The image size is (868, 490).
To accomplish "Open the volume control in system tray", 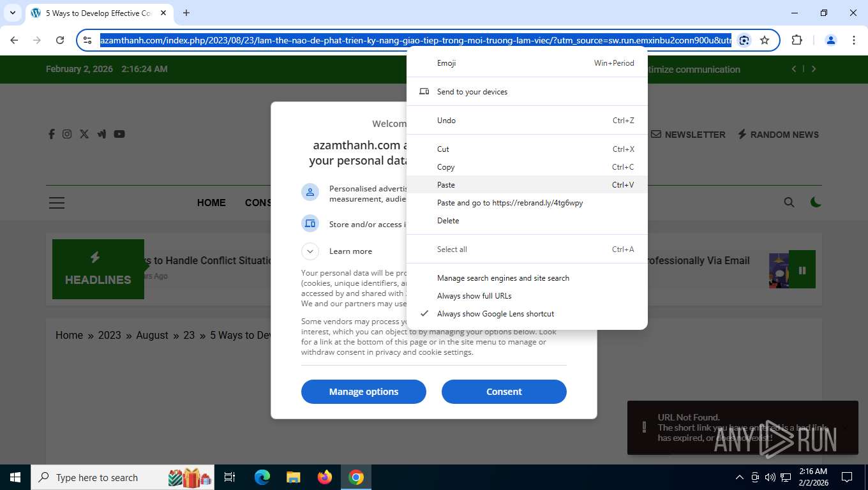I will point(770,477).
